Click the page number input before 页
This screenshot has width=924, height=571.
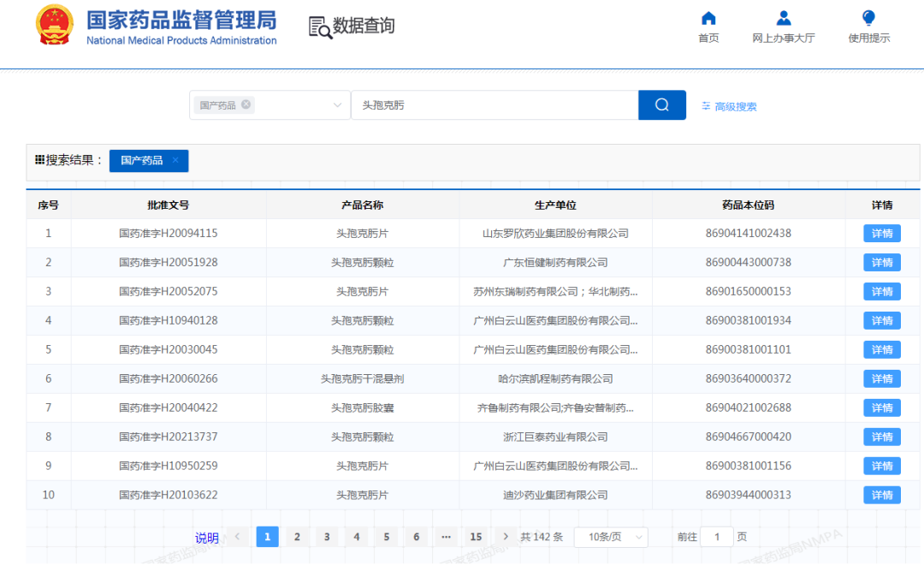point(716,536)
